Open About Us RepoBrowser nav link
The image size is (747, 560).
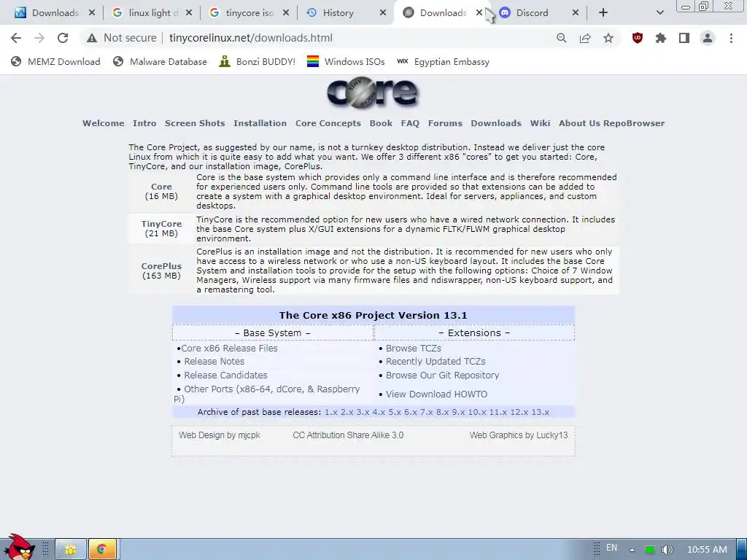pyautogui.click(x=612, y=122)
